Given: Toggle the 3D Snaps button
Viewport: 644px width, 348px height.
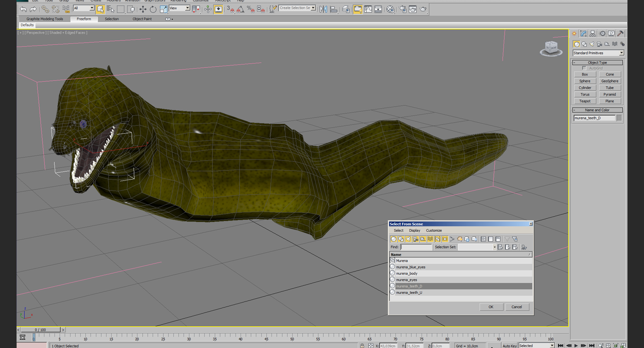Looking at the screenshot, I should (x=231, y=9).
